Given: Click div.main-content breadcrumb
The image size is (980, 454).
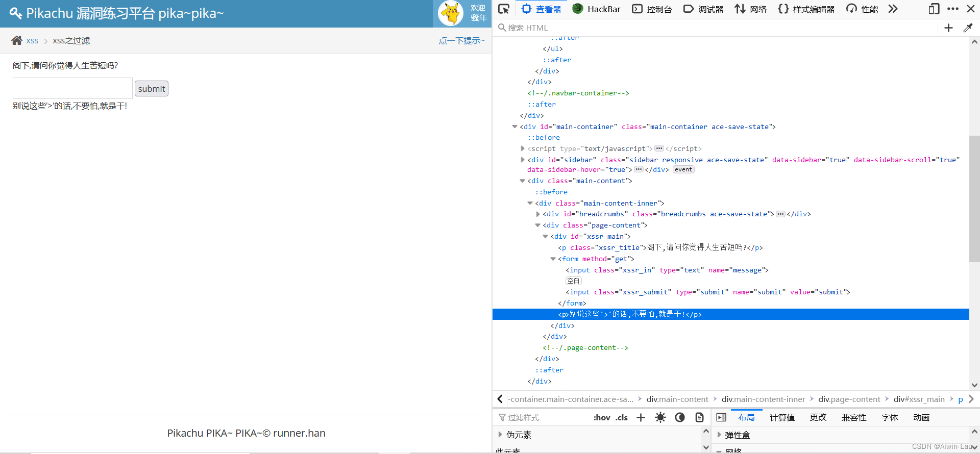Looking at the screenshot, I should pos(677,399).
